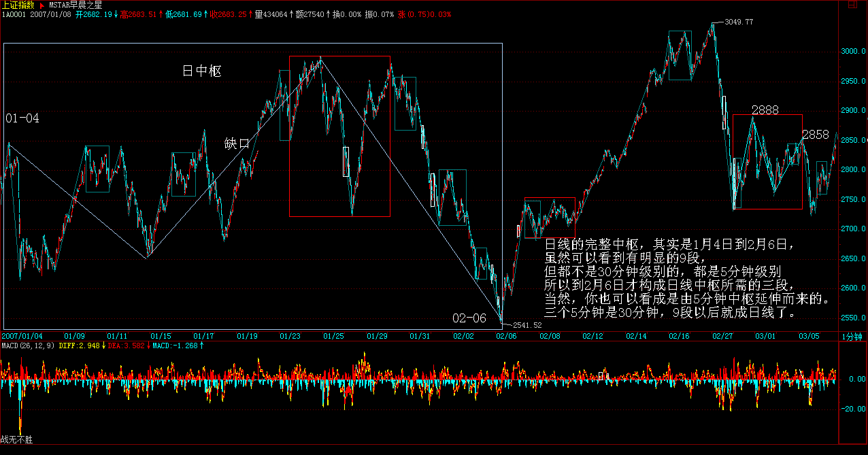Click the 2858 annotation label
The height and width of the screenshot is (455, 868).
815,135
